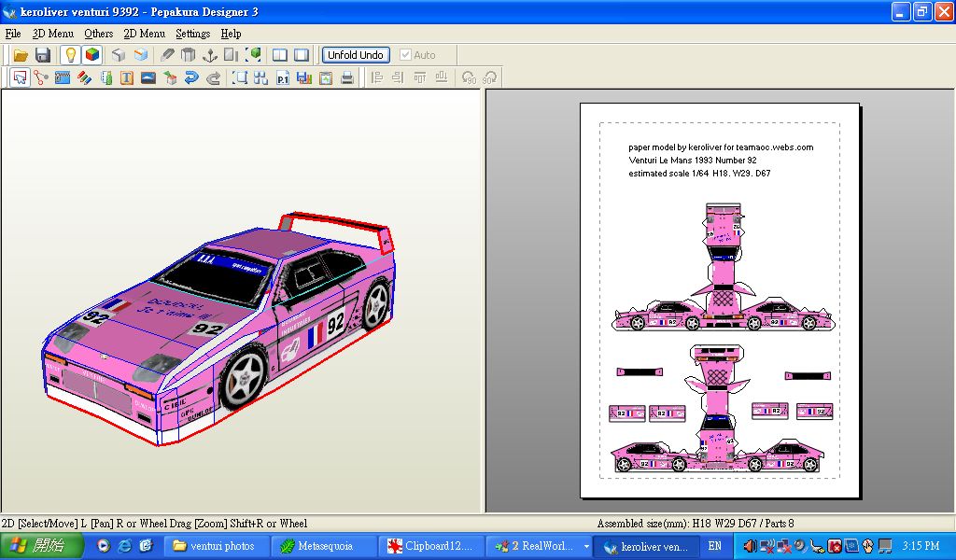
Task: Switch to Clipboard12 taskbar window
Action: (429, 546)
